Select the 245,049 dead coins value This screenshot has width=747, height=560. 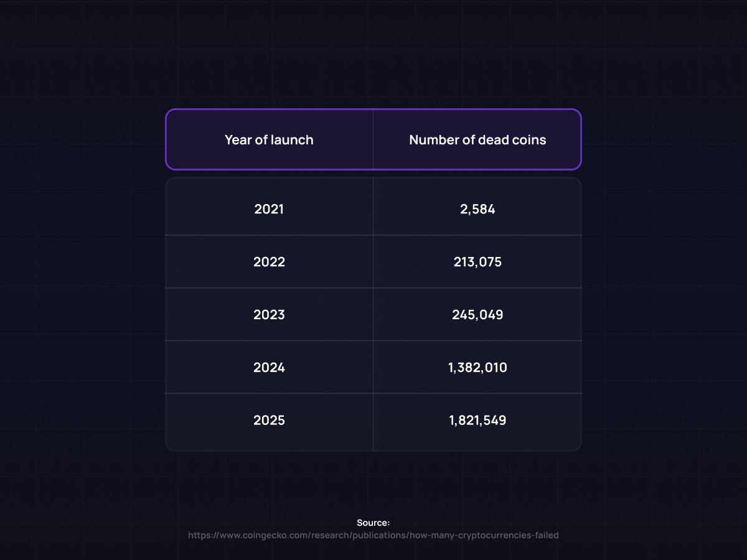pyautogui.click(x=477, y=315)
